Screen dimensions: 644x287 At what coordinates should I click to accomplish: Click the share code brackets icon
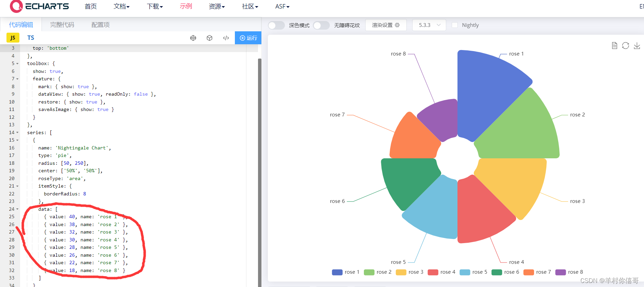[x=226, y=38]
